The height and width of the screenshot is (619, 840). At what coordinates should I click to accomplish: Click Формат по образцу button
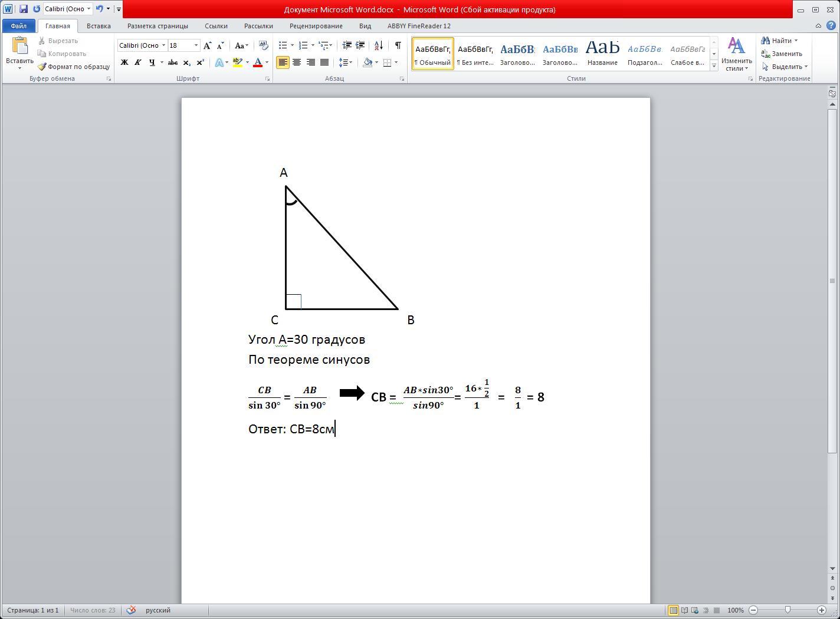pos(74,67)
